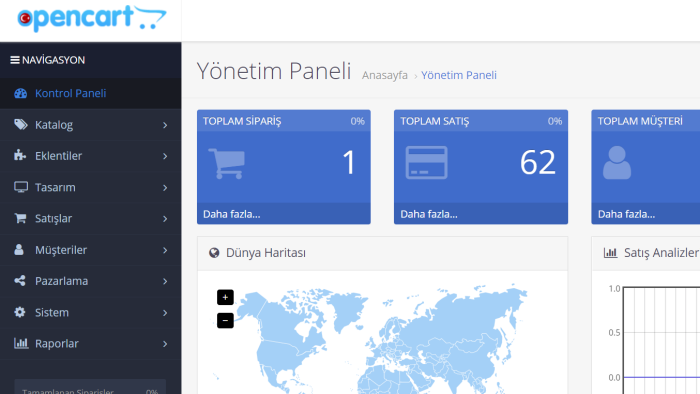Zoom out on the world map
Viewport: 700px width, 394px height.
(225, 320)
